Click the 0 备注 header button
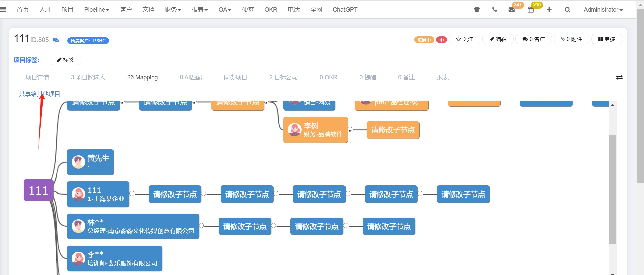The height and width of the screenshot is (275, 644). [534, 39]
